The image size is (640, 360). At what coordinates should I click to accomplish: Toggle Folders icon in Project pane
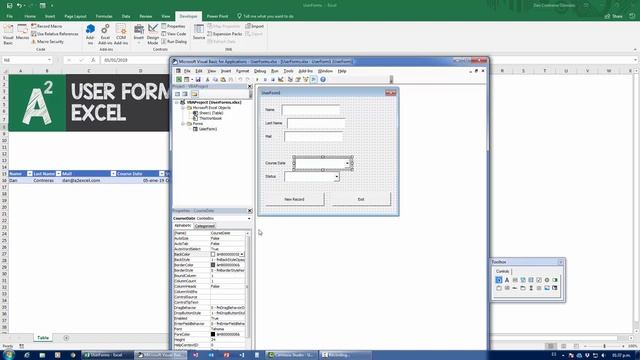[194, 94]
